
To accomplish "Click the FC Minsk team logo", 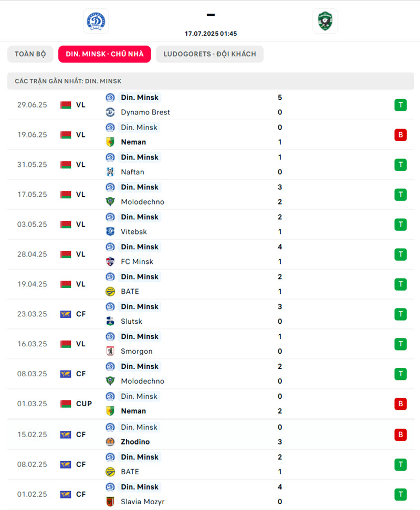I will pyautogui.click(x=110, y=261).
